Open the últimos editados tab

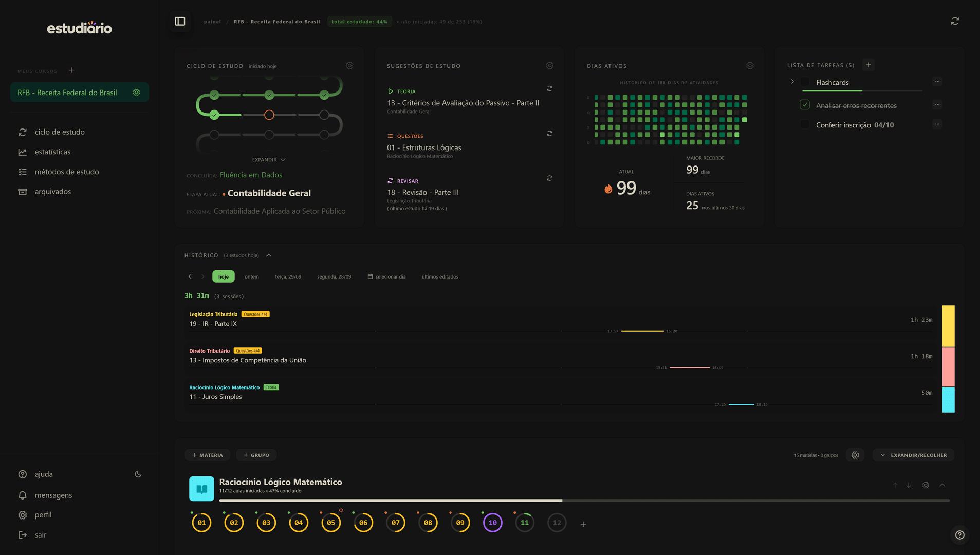440,276
